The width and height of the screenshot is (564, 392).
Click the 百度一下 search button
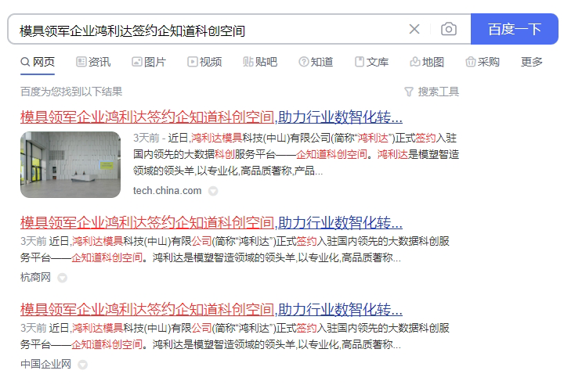(x=515, y=29)
